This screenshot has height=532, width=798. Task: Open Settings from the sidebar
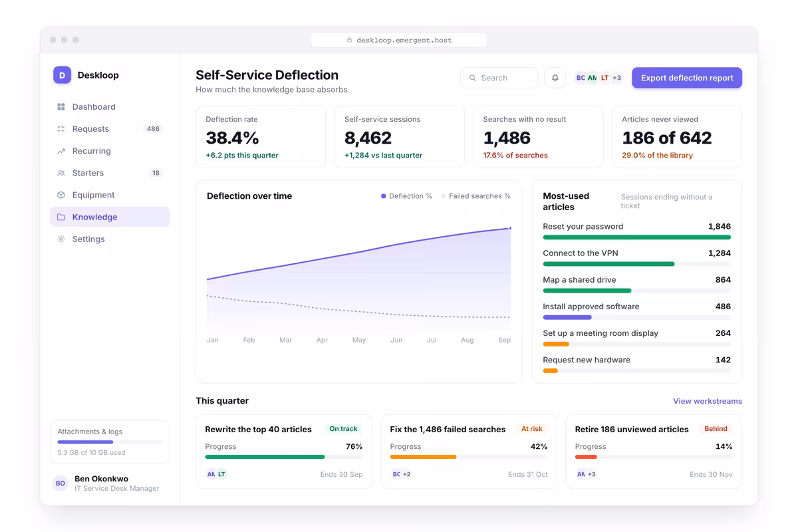point(110,239)
